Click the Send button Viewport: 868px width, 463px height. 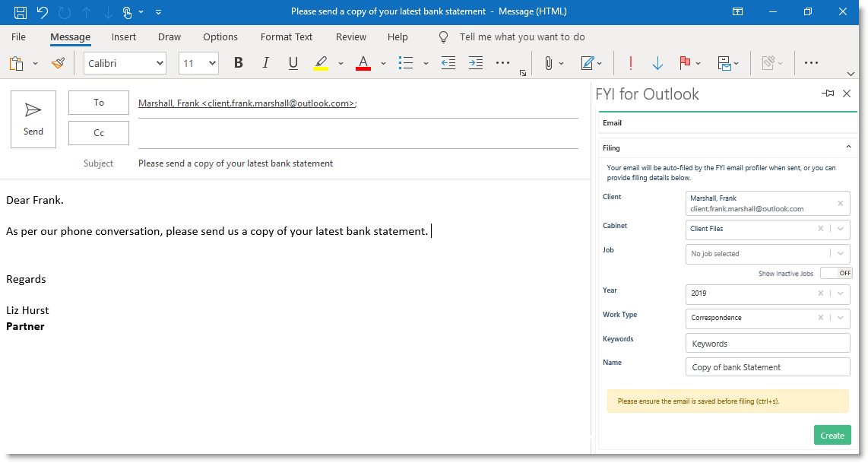[x=33, y=119]
